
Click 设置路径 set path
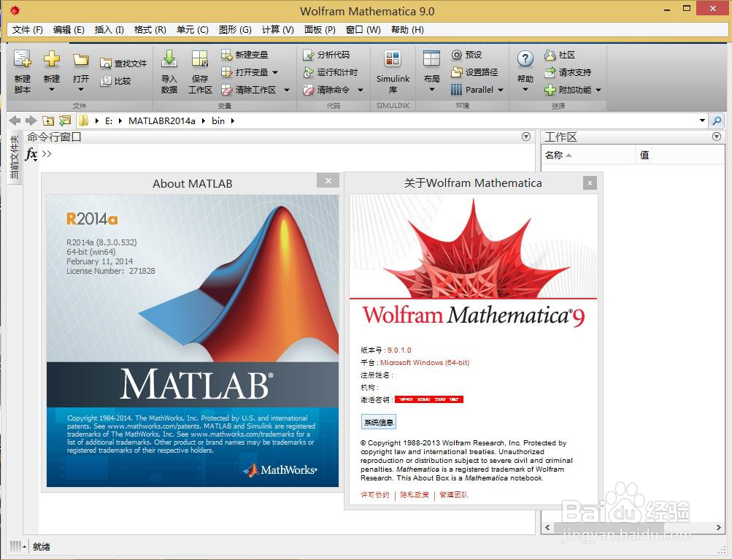[x=474, y=72]
